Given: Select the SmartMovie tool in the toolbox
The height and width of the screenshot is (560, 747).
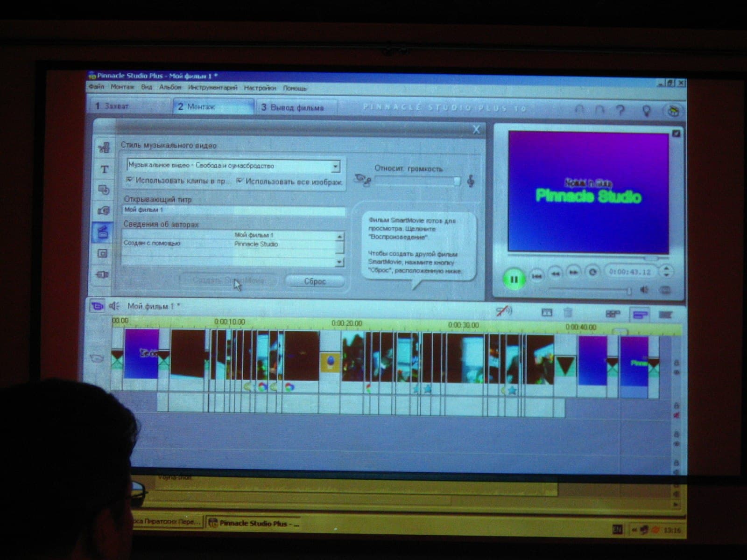Looking at the screenshot, I should click(103, 232).
